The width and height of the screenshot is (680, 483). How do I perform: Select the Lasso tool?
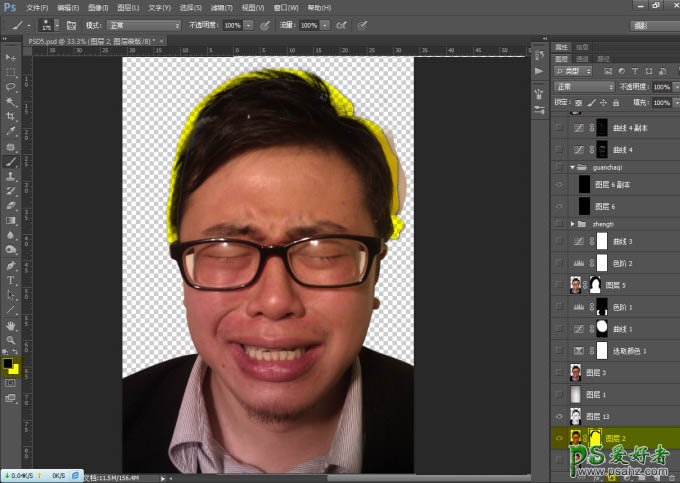pyautogui.click(x=11, y=87)
